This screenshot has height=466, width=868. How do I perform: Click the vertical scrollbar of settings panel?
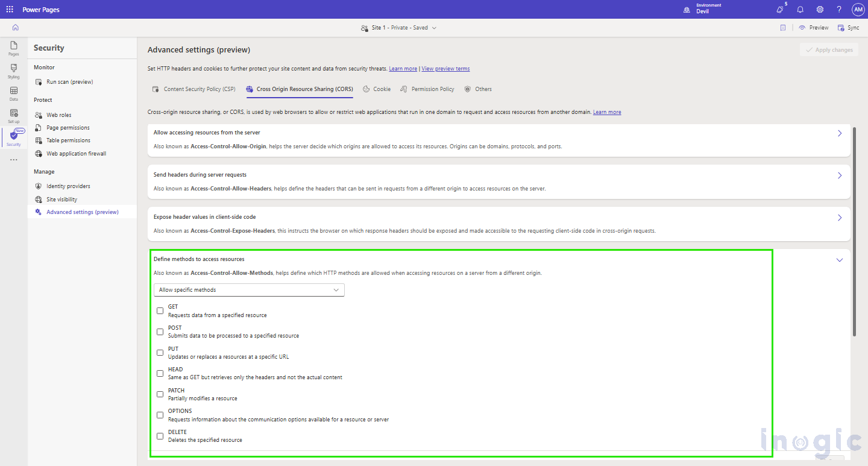click(854, 232)
